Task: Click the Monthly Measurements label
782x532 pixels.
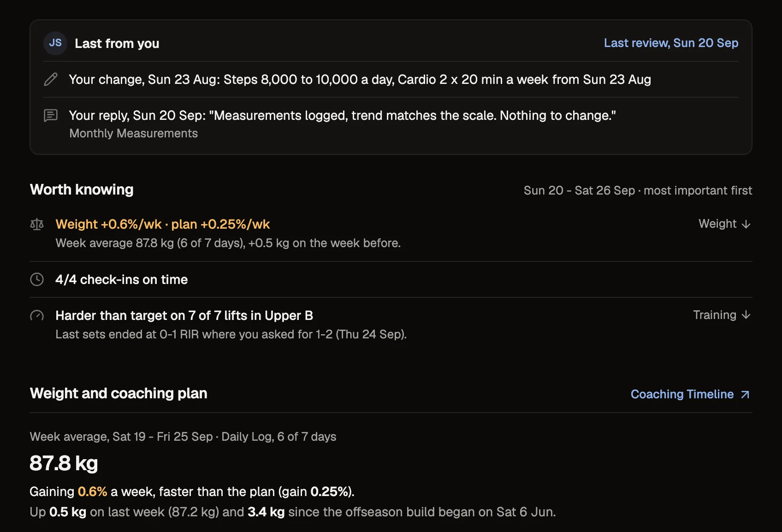Action: click(x=133, y=133)
